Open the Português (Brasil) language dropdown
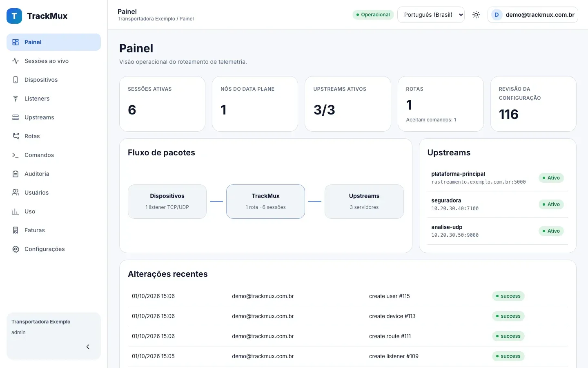588x368 pixels. [x=431, y=15]
